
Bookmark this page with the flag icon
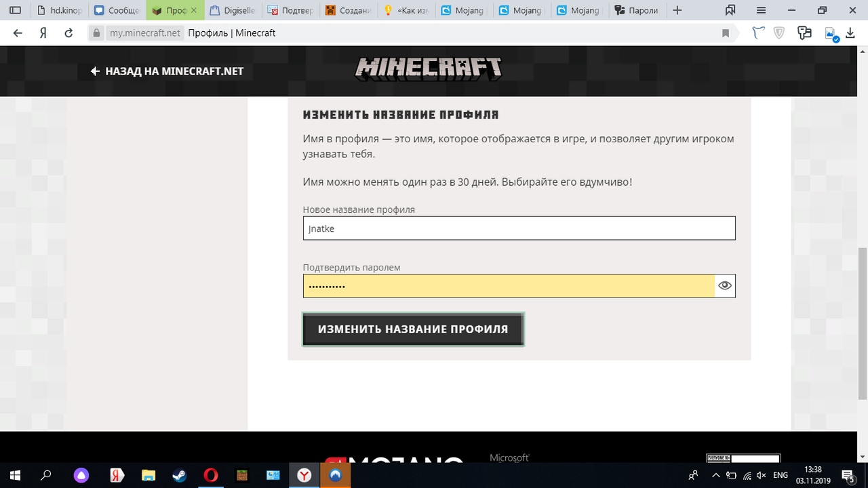pyautogui.click(x=726, y=33)
